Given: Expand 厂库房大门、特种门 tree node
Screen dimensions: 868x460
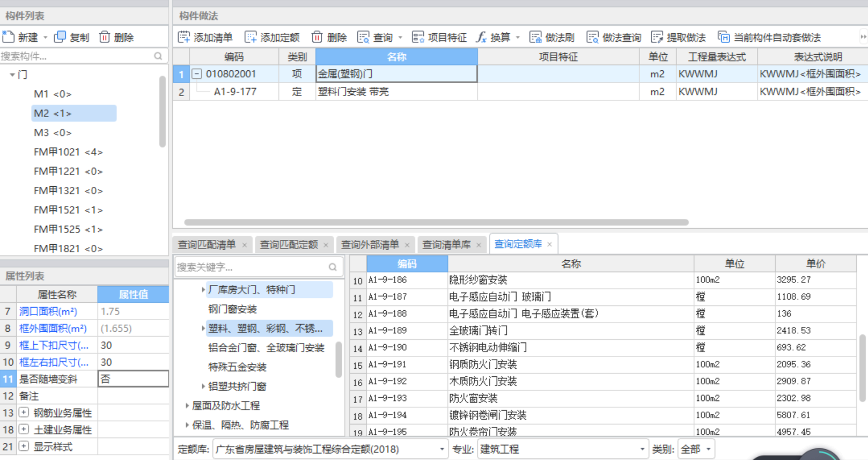Looking at the screenshot, I should click(x=203, y=290).
